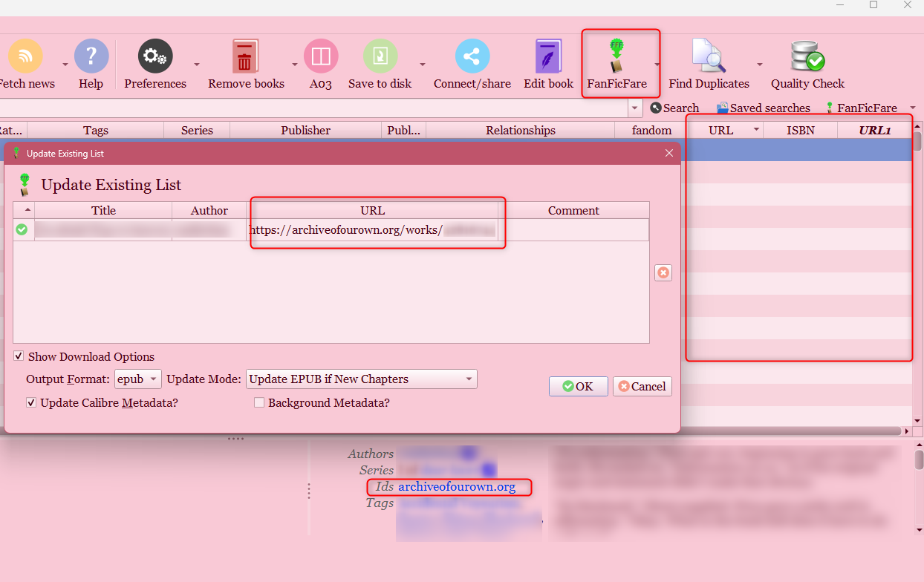The height and width of the screenshot is (582, 924).
Task: Run Quality Check plugin
Action: (x=807, y=56)
